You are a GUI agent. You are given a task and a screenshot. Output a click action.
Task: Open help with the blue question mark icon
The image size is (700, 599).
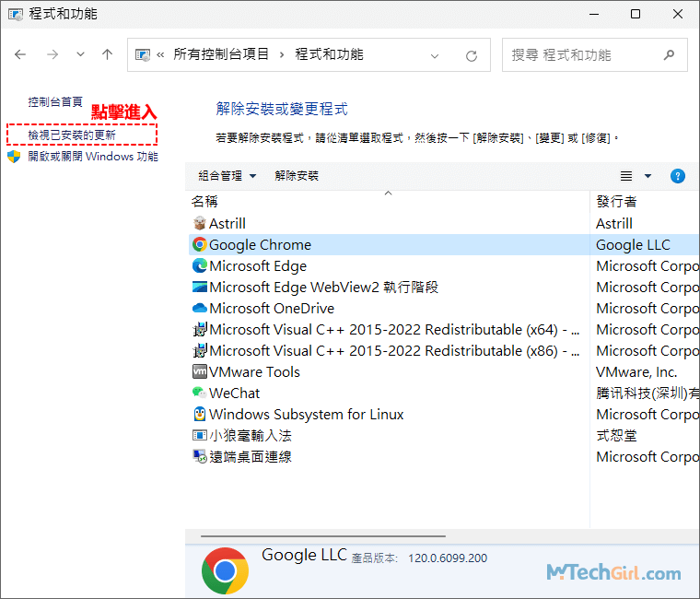[678, 176]
